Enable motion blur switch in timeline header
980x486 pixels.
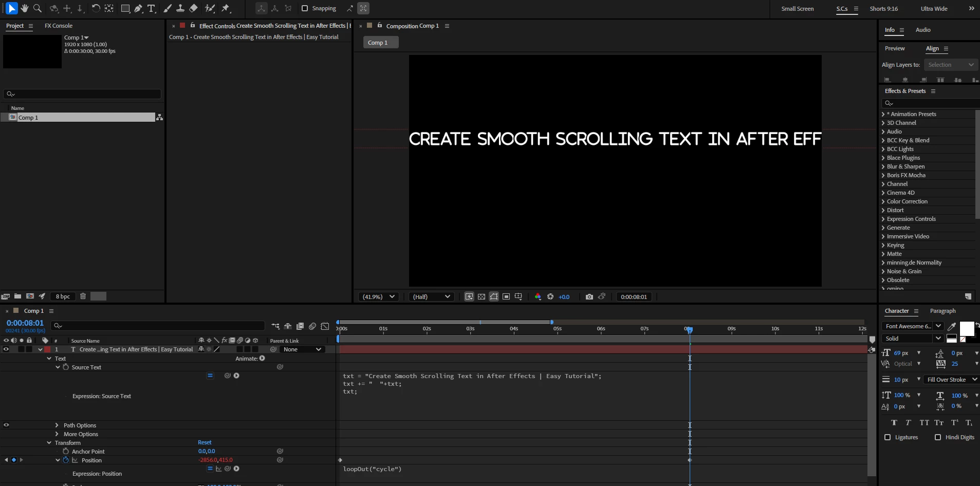pos(312,326)
